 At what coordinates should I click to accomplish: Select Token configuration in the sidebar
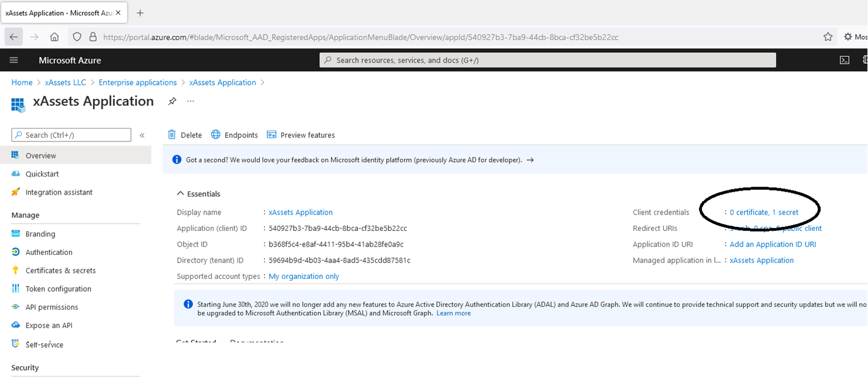coord(57,288)
